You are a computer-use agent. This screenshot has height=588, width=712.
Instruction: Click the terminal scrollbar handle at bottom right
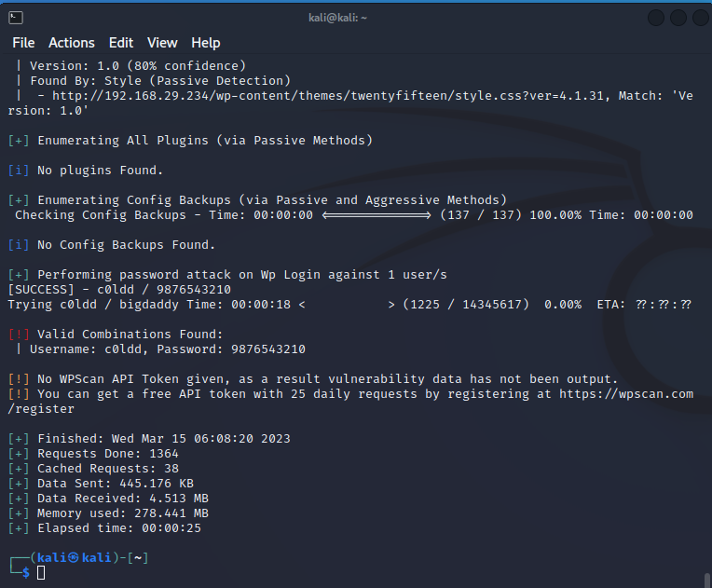click(x=707, y=581)
